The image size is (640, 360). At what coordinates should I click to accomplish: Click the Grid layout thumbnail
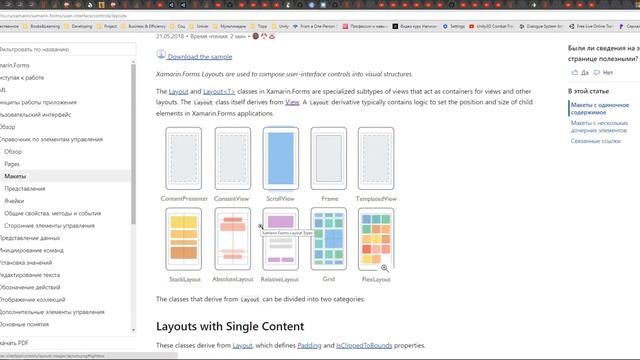click(x=329, y=239)
